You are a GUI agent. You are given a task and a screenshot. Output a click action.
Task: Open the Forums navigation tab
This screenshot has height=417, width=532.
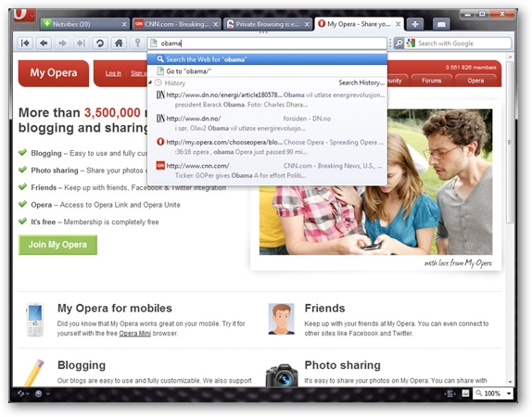[432, 81]
